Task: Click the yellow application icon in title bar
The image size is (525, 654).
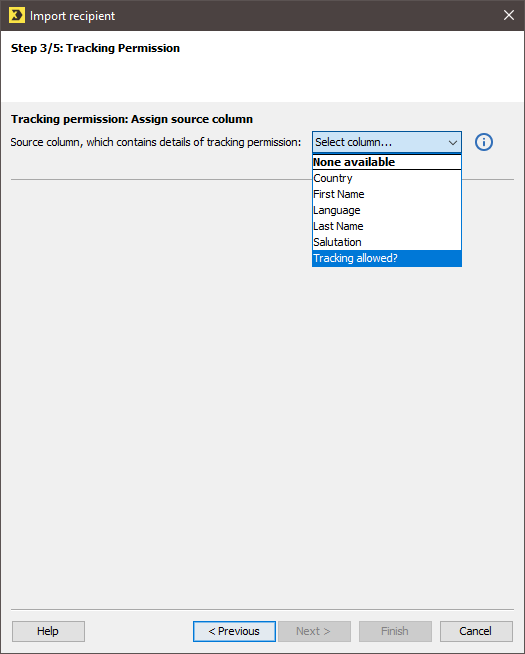Action: click(x=17, y=15)
